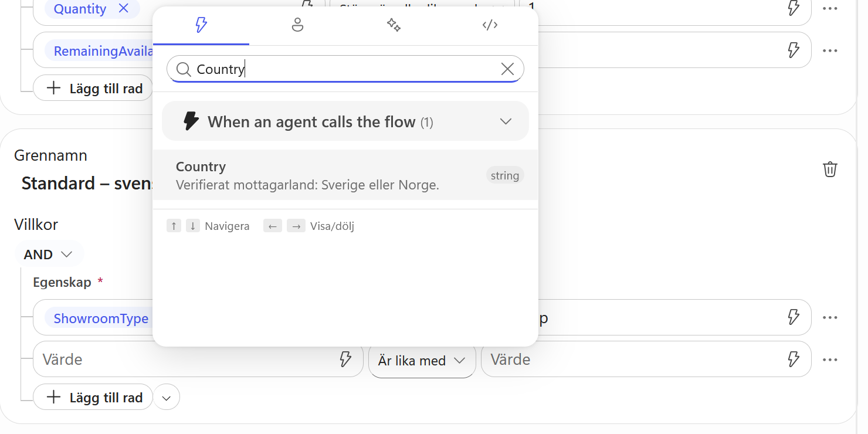
Task: Click bottom Lägg till rad button
Action: [93, 398]
